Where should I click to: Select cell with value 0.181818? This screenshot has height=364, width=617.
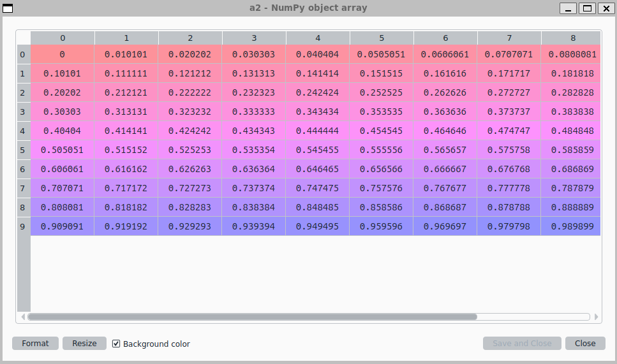(x=571, y=73)
